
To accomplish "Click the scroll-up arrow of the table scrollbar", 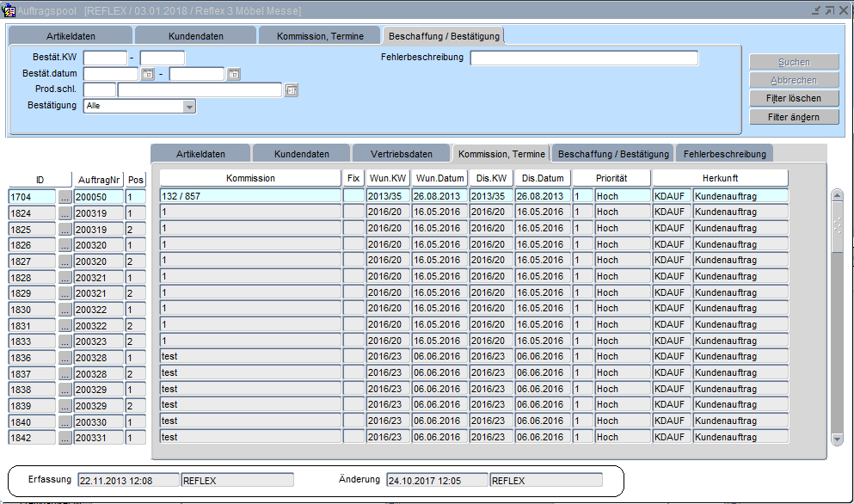I will coord(837,195).
